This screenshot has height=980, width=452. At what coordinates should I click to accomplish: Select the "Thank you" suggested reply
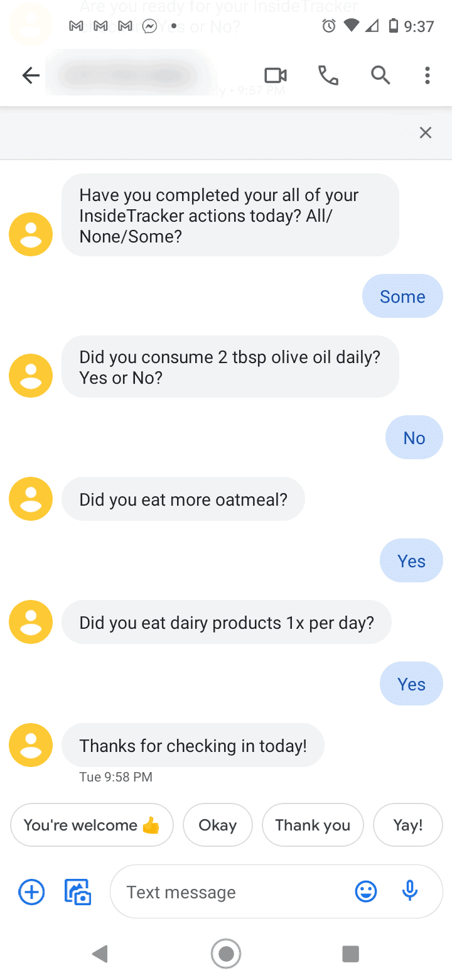[x=313, y=825]
